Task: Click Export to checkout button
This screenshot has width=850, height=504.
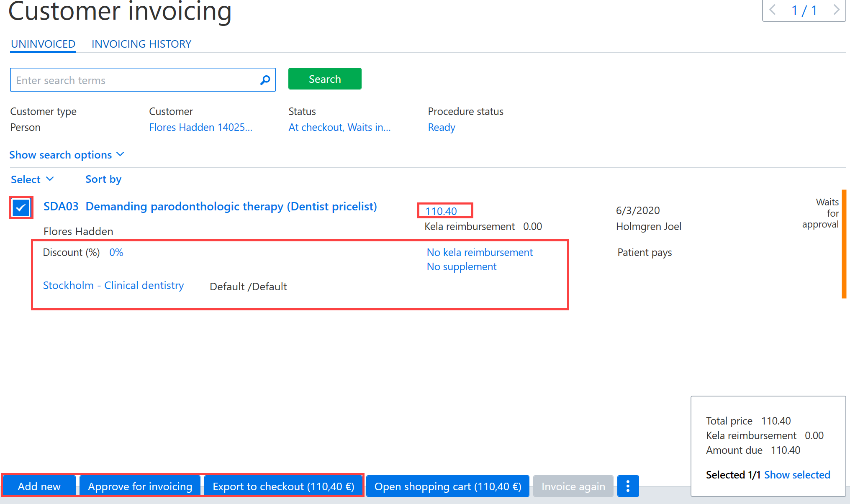Action: tap(283, 486)
